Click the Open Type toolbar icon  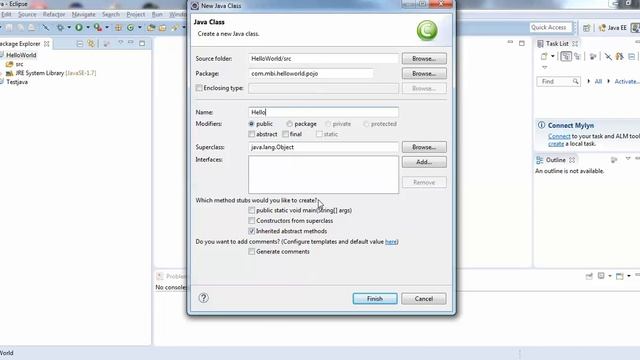[x=151, y=28]
